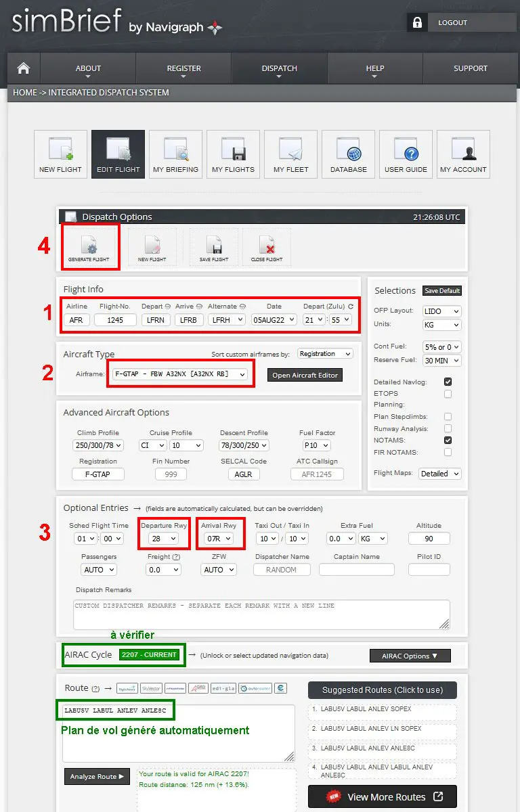Screen dimensions: 520x812
Task: Click the Alternate airport lookup icon
Action: click(x=242, y=307)
